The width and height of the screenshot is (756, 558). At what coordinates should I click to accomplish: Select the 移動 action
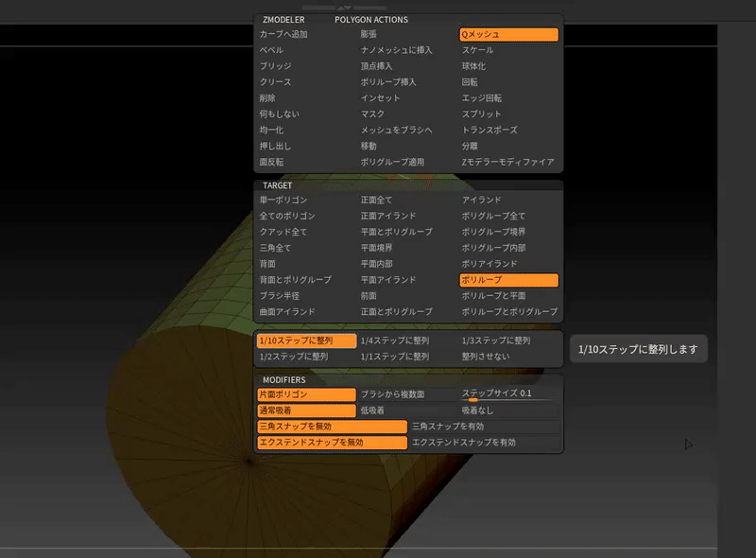pos(369,146)
